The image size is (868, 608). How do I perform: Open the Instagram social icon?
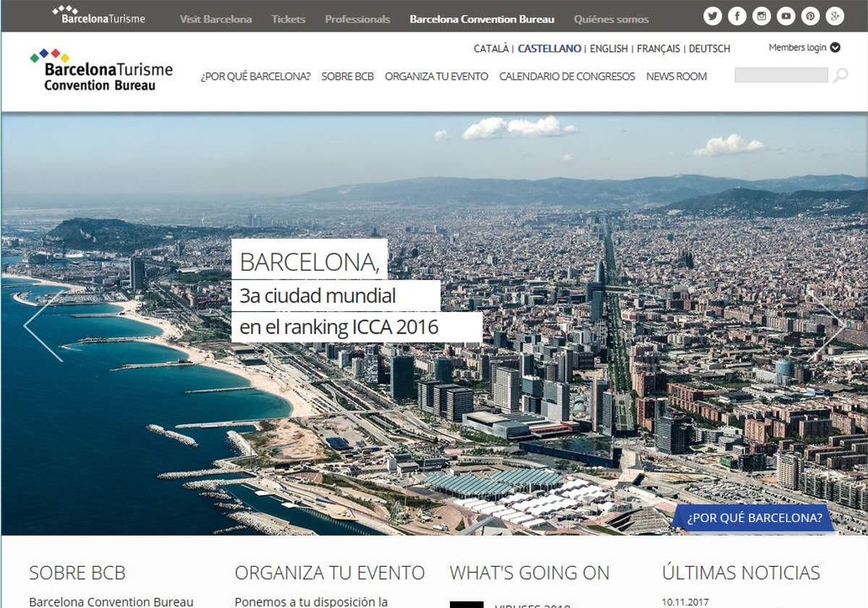point(762,16)
